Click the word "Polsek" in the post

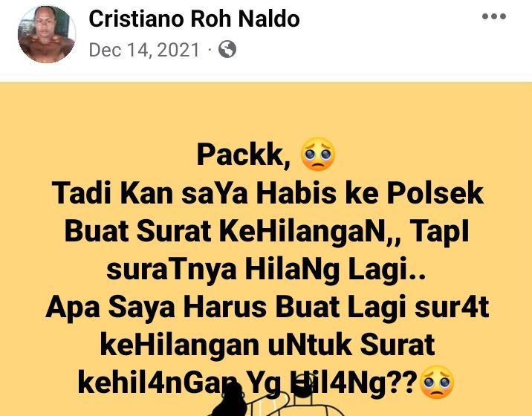pos(435,193)
